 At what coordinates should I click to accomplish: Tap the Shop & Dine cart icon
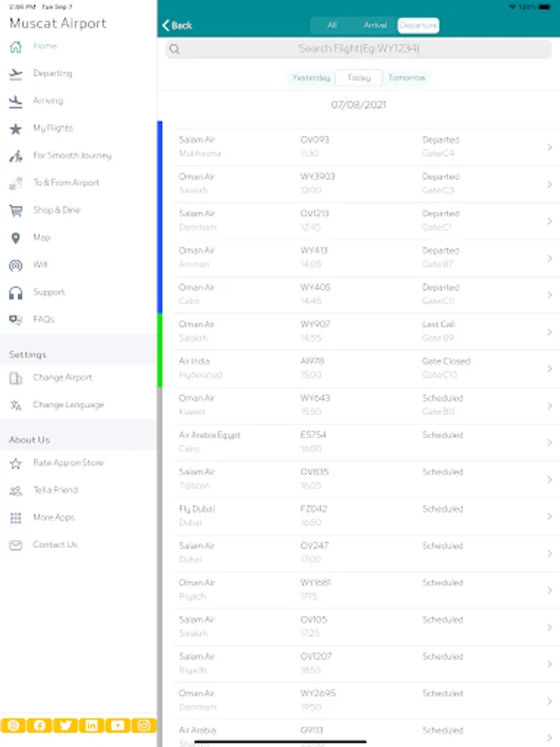click(x=16, y=211)
